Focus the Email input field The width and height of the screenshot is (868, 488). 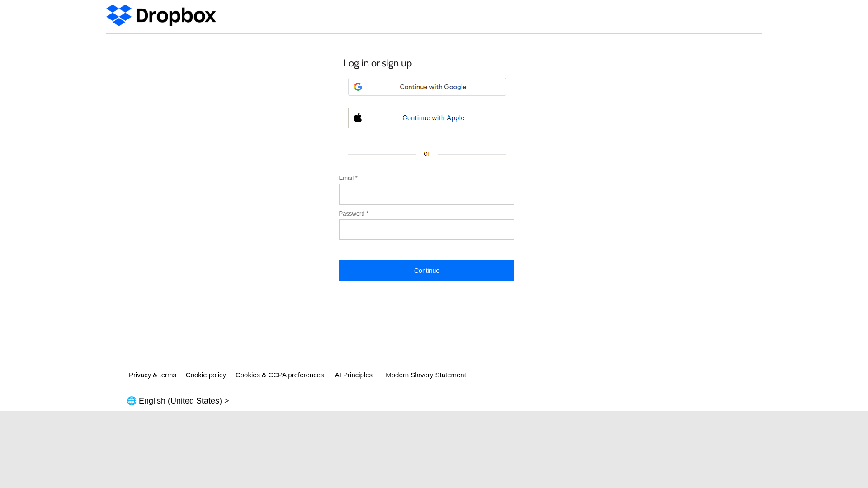(x=427, y=194)
